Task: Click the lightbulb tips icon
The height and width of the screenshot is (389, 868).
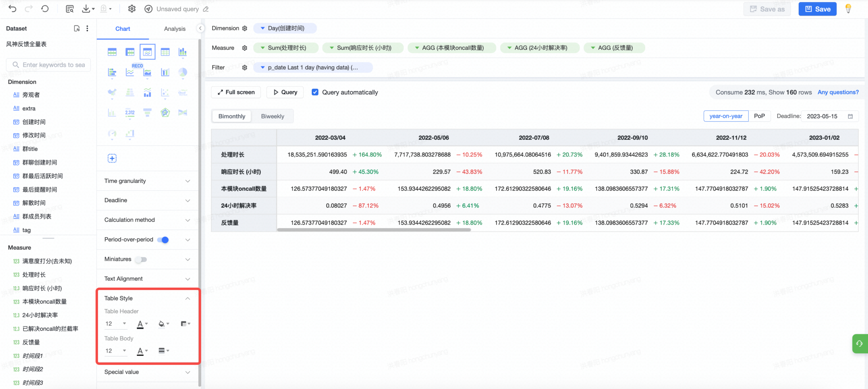Action: [x=848, y=9]
